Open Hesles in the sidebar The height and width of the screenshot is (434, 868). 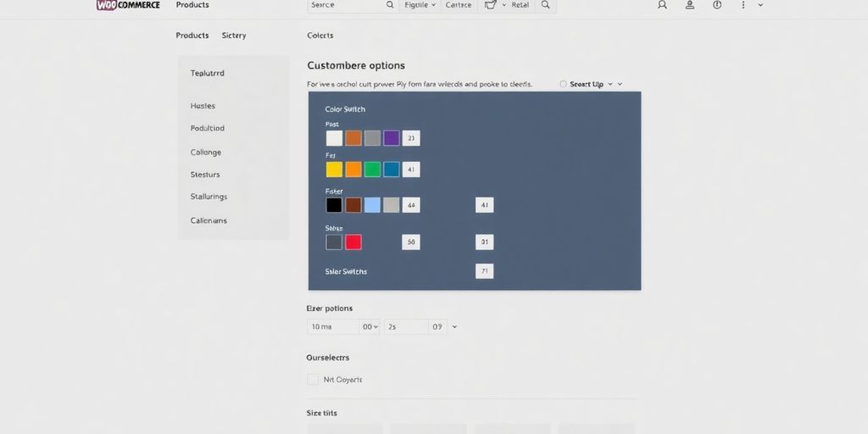tap(203, 106)
